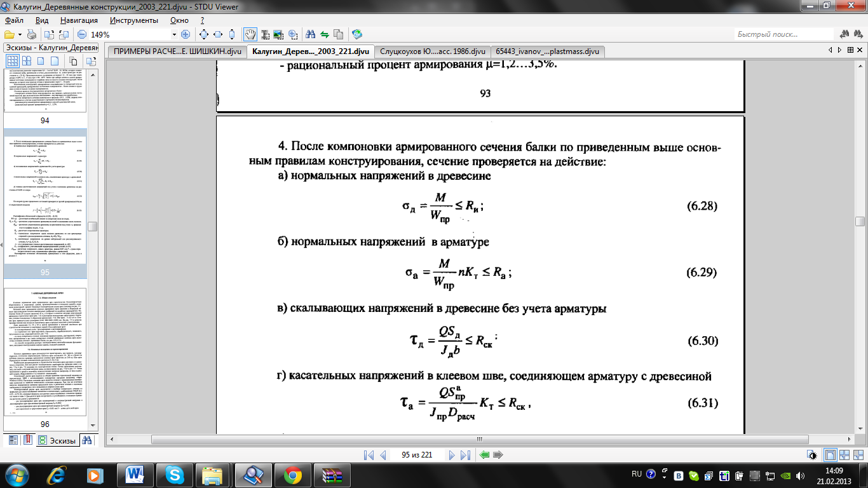Set the medium thumbnail grid size
This screenshot has height=488, width=868.
coord(28,62)
